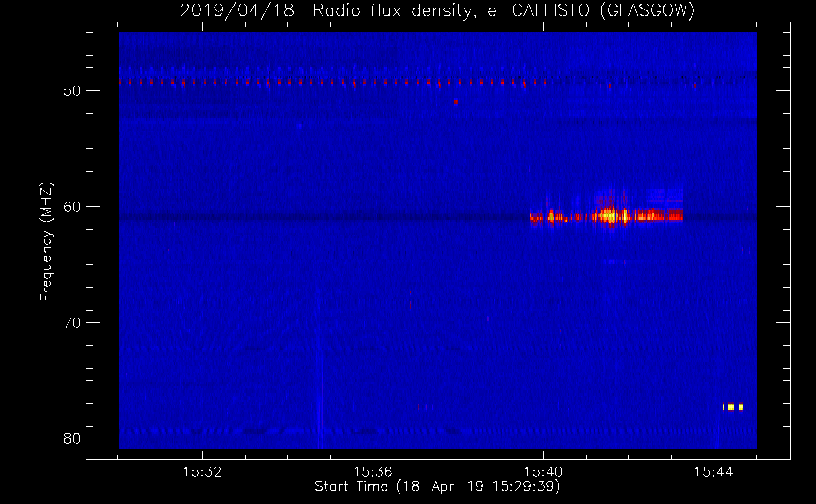
Task: Click the 15:40 time tick label
Action: click(x=543, y=472)
